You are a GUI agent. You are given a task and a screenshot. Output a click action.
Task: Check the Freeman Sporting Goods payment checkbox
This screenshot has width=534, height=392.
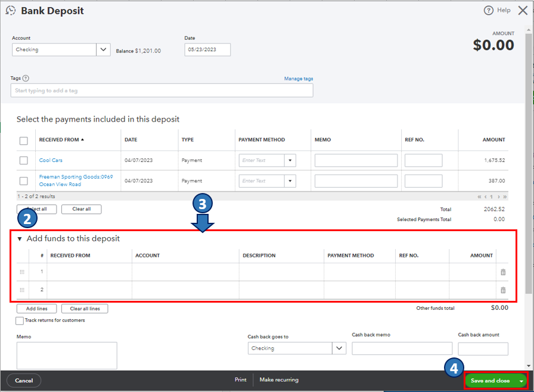(x=24, y=181)
